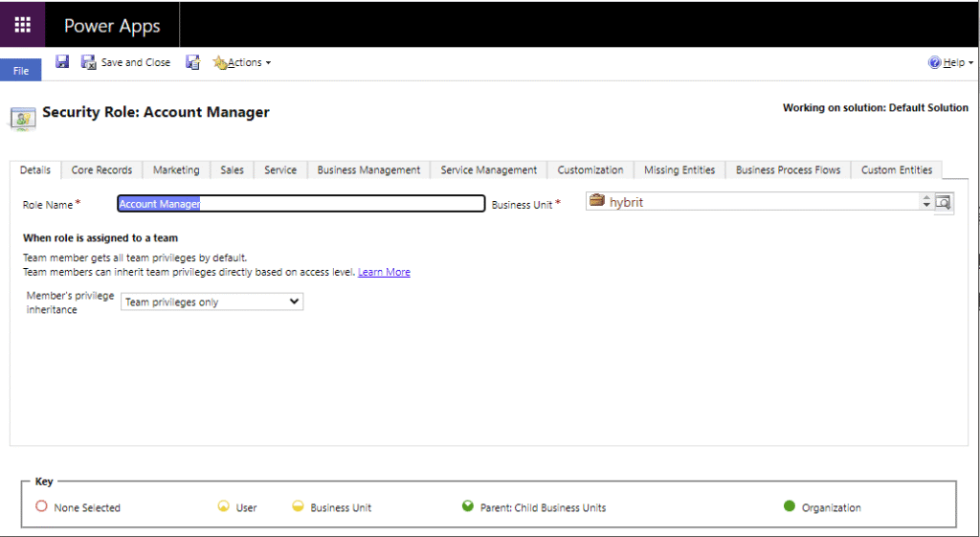Open the Customization tab
Viewport: 980px width, 537px height.
[590, 170]
